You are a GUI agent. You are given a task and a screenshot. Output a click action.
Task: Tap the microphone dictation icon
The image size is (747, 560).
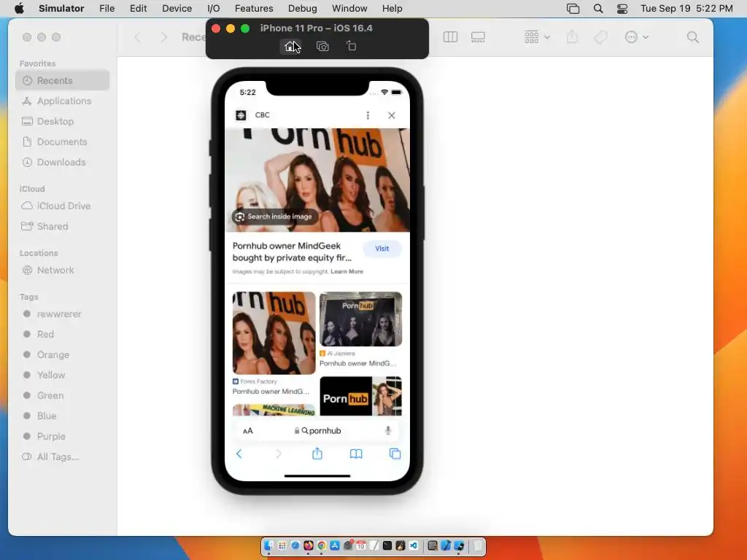388,430
